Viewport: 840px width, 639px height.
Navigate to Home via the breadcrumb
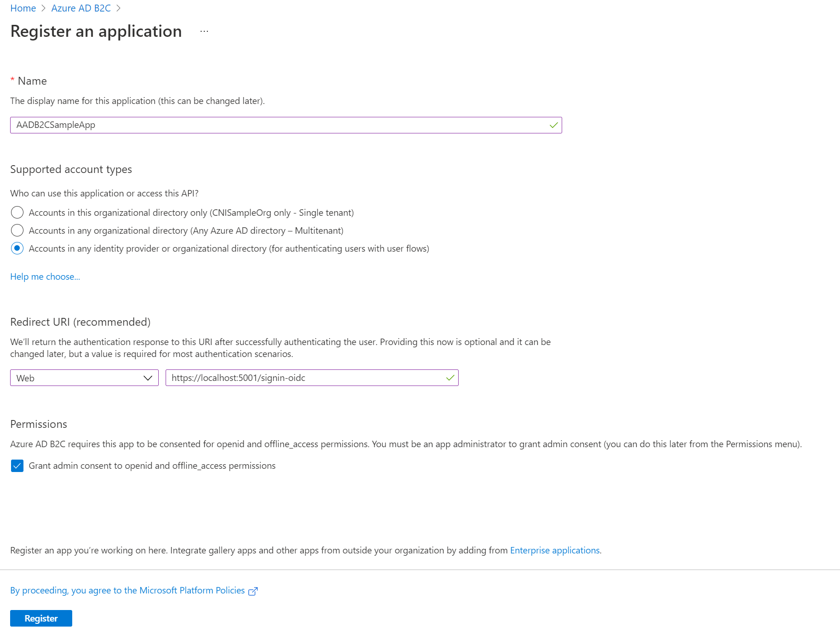coord(23,8)
